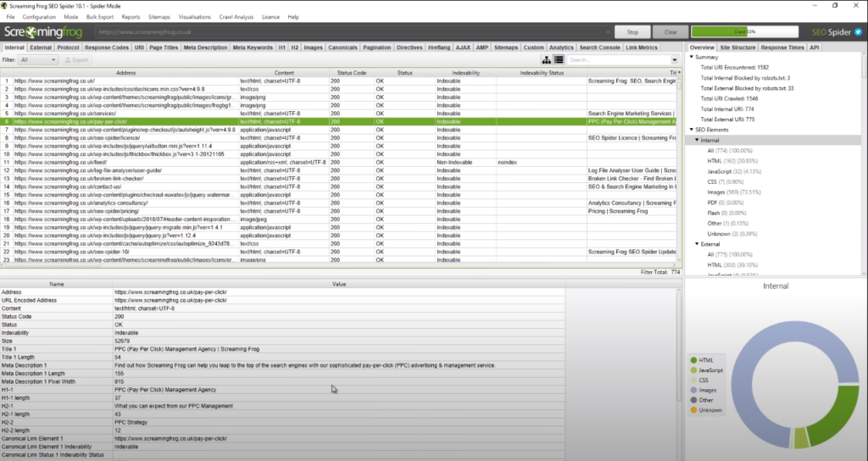
Task: Switch to the Canonicals tab
Action: point(342,47)
